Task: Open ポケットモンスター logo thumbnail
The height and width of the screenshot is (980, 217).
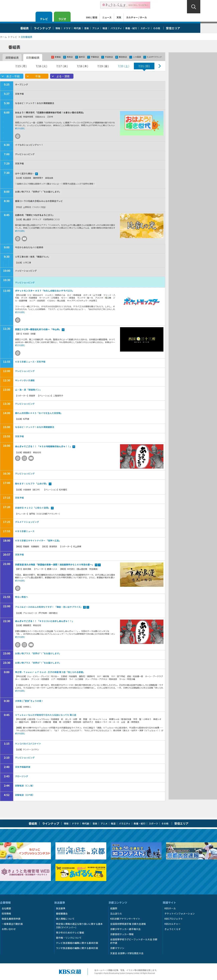Action: pos(142,301)
